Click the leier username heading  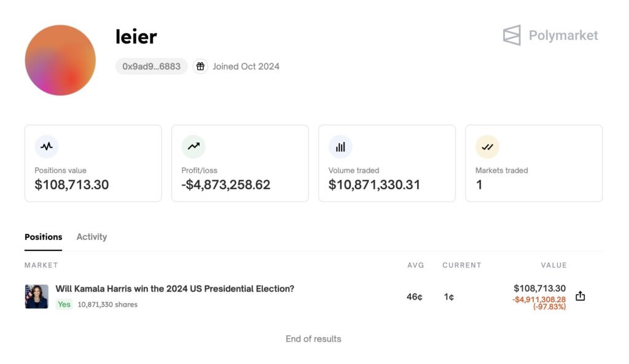tap(136, 37)
